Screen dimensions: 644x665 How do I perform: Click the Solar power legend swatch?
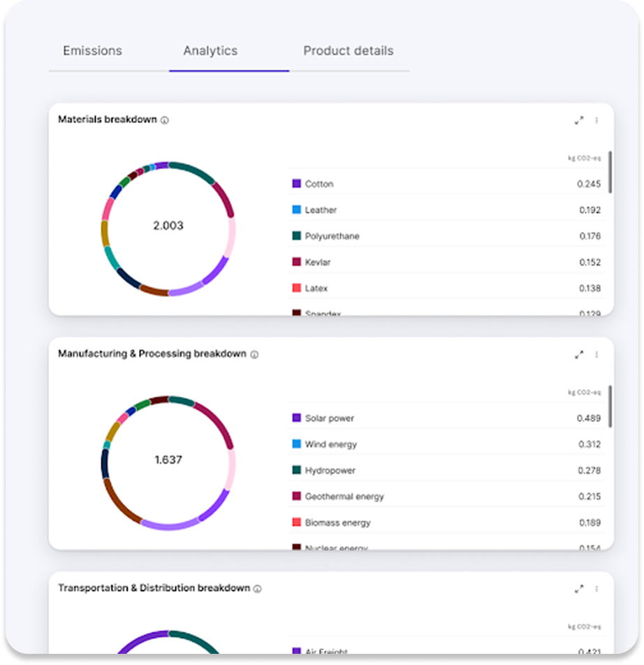pos(296,418)
